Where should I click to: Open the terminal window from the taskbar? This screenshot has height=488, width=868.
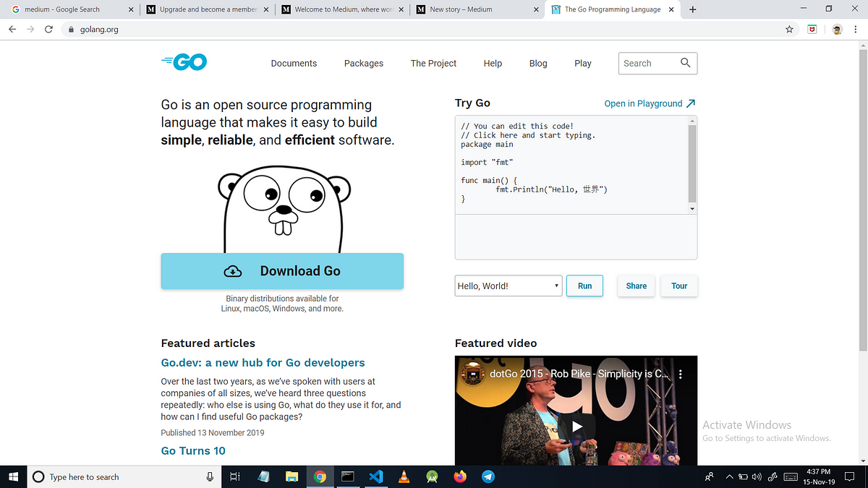point(347,476)
